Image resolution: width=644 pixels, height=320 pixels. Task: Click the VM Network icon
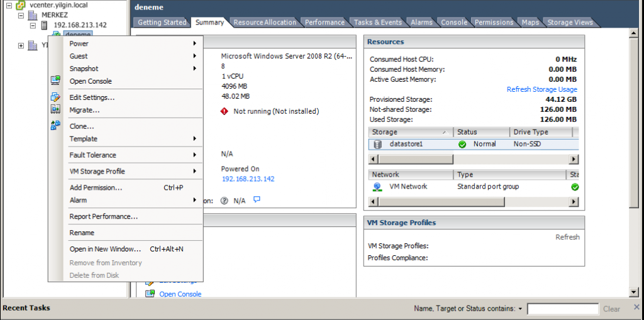click(377, 187)
